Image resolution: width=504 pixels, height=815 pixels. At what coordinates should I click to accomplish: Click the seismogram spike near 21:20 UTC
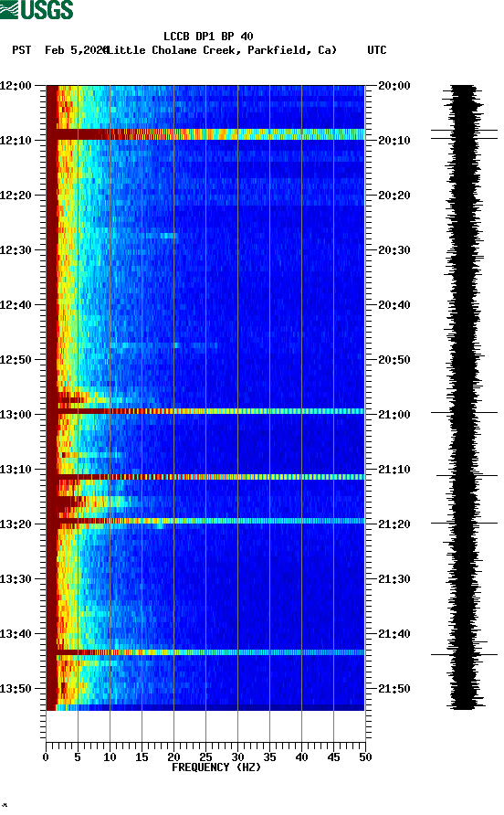pos(464,523)
